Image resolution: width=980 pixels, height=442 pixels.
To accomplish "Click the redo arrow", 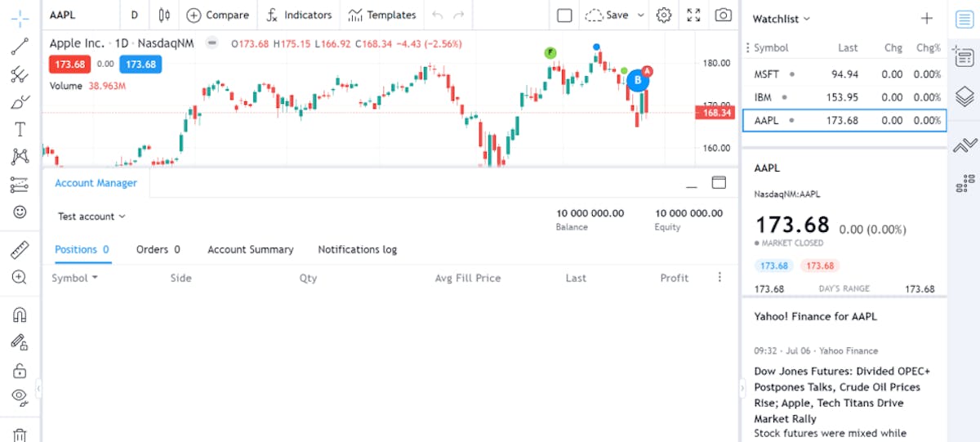I will pyautogui.click(x=459, y=15).
